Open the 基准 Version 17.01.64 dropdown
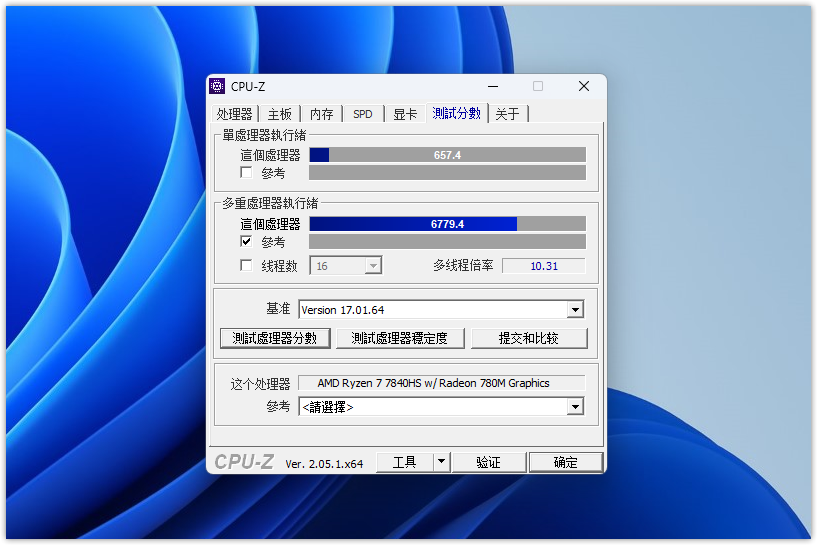The width and height of the screenshot is (817, 545). click(x=575, y=309)
